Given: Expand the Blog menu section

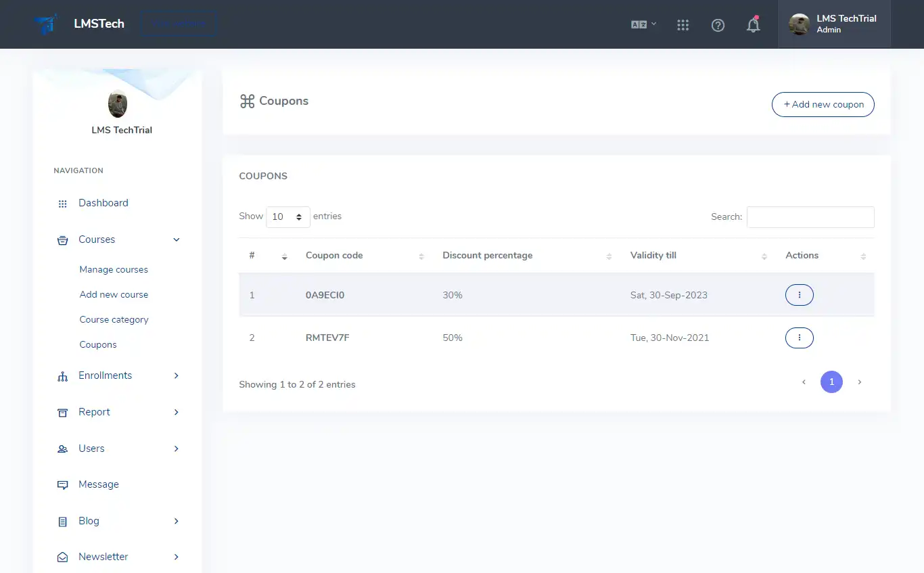Looking at the screenshot, I should (x=176, y=521).
